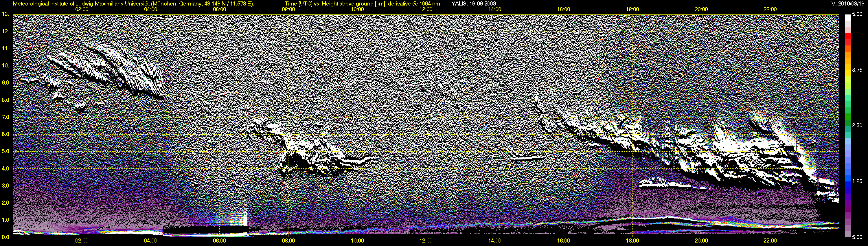This screenshot has width=868, height=246.
Task: Select "08:00" on the lower time axis
Action: (x=288, y=241)
